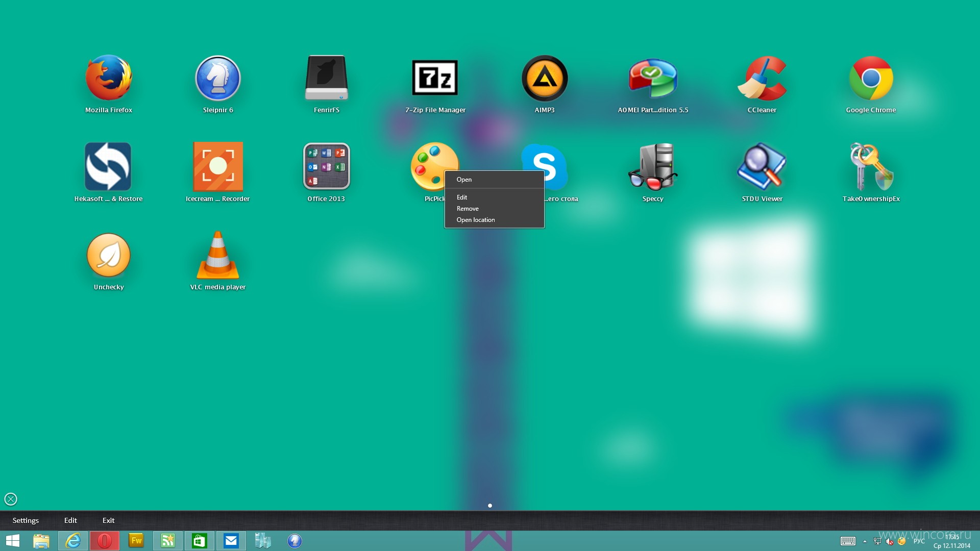The height and width of the screenshot is (551, 980).
Task: Open the tray clock and date
Action: [x=952, y=541]
